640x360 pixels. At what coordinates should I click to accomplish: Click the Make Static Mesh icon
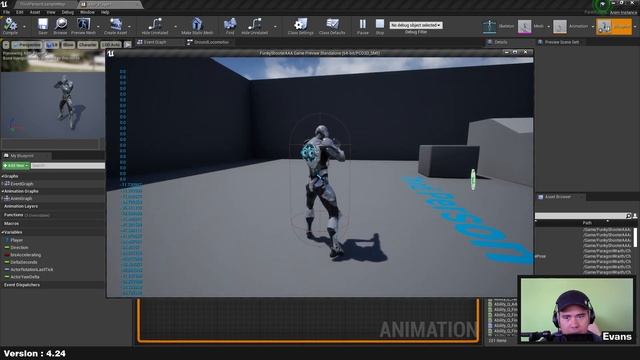(197, 24)
